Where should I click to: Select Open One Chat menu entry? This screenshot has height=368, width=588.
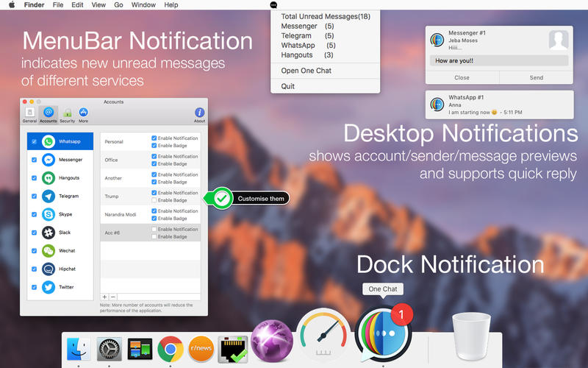(x=306, y=71)
